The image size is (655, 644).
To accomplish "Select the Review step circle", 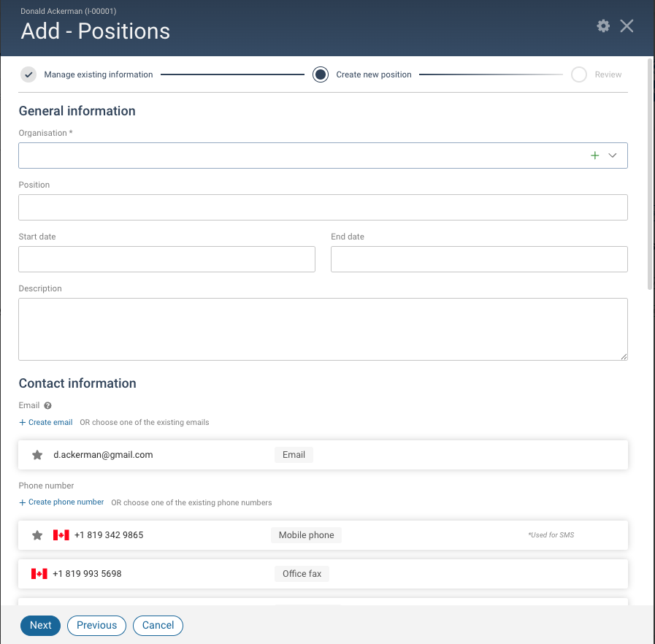I will 579,74.
